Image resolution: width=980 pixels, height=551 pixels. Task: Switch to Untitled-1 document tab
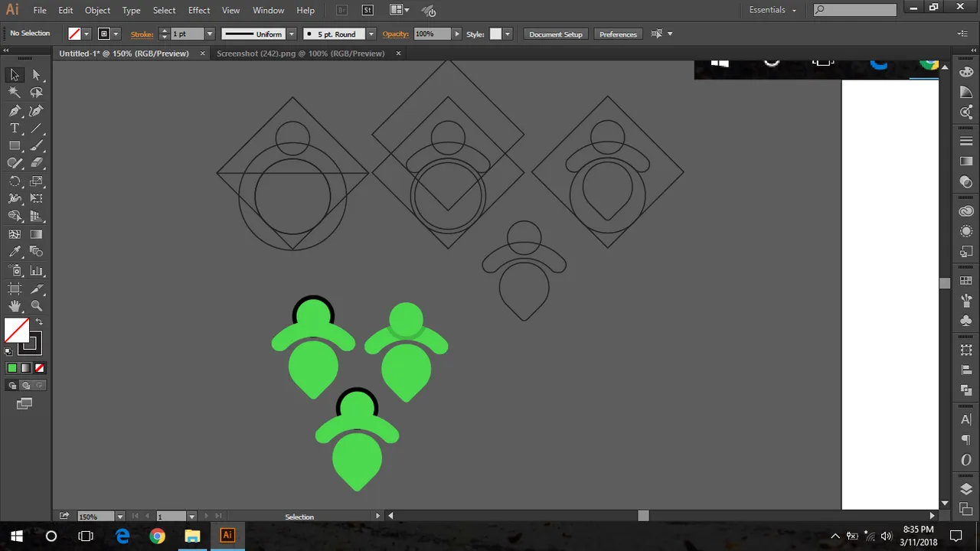[124, 54]
